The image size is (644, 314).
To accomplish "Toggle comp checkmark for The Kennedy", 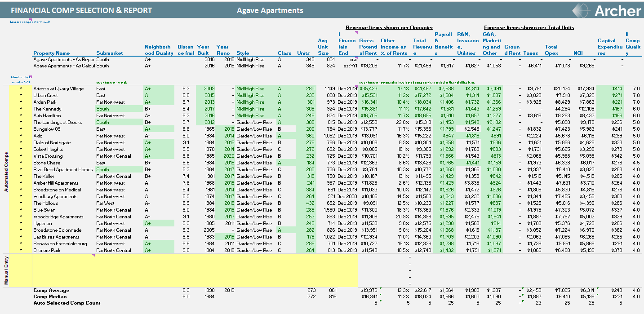I will click(x=21, y=109).
